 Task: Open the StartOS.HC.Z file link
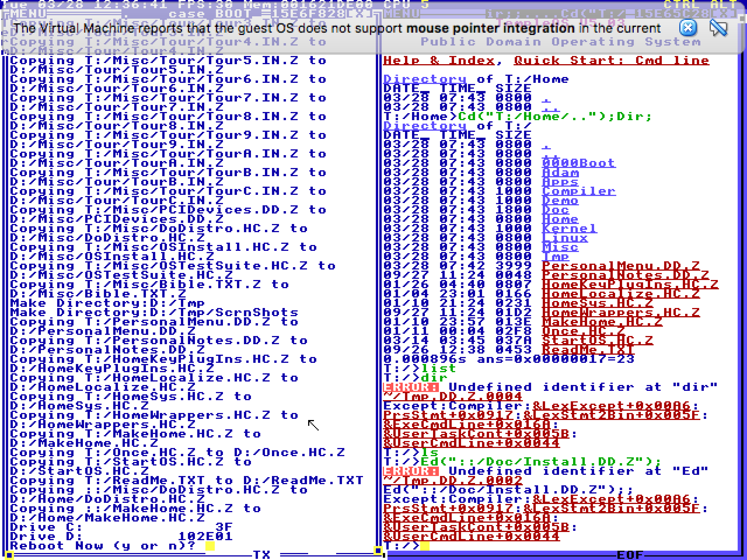pyautogui.click(x=597, y=340)
